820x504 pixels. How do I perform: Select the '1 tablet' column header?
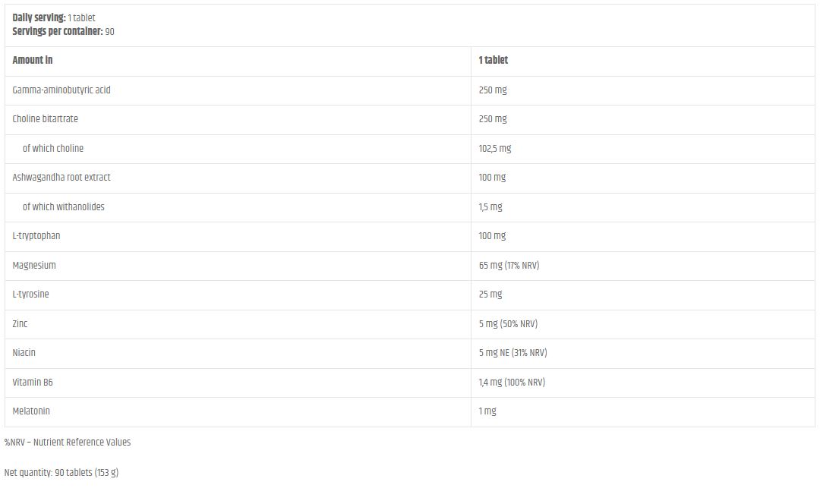(x=494, y=60)
